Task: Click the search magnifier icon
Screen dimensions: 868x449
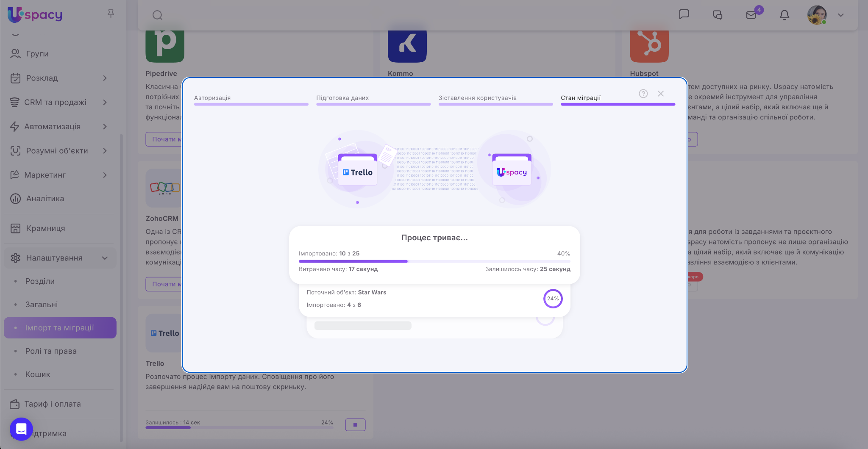Action: (157, 15)
